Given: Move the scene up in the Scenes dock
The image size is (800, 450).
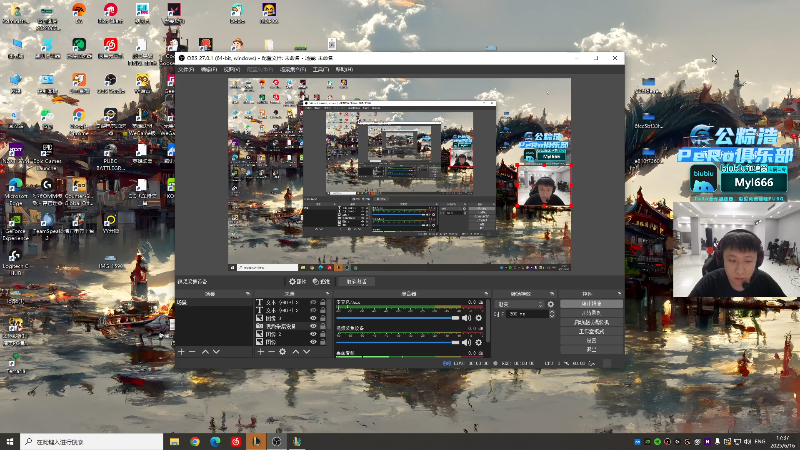Looking at the screenshot, I should tap(205, 352).
